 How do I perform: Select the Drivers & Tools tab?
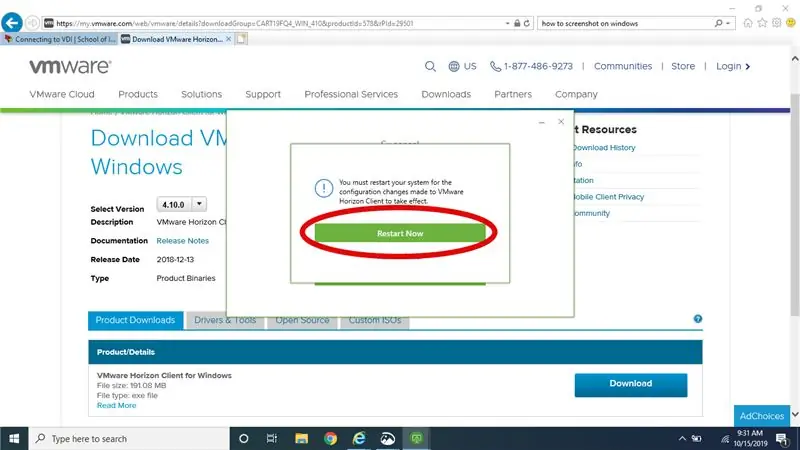(225, 320)
